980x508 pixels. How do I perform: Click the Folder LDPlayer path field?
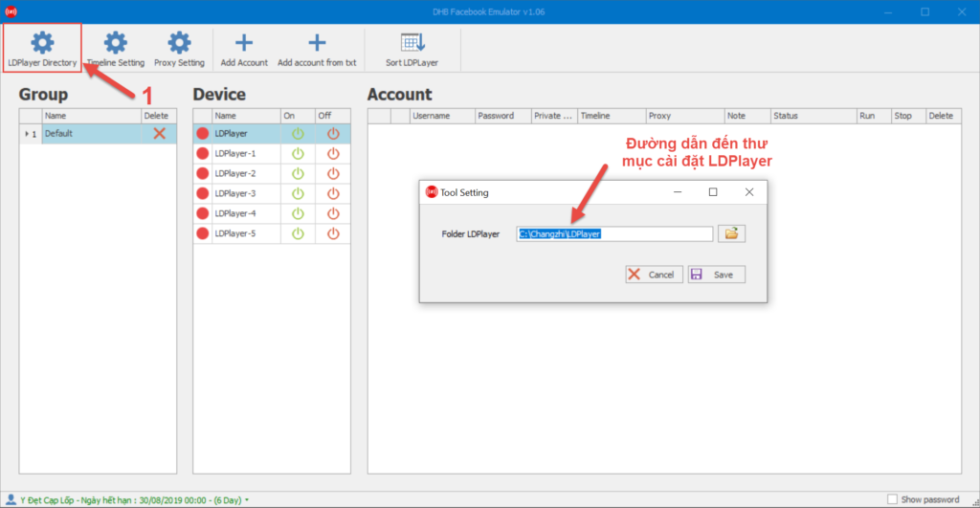click(614, 233)
